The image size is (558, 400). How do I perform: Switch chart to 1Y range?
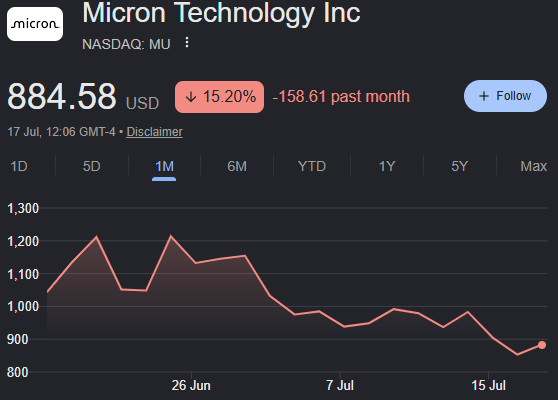387,166
